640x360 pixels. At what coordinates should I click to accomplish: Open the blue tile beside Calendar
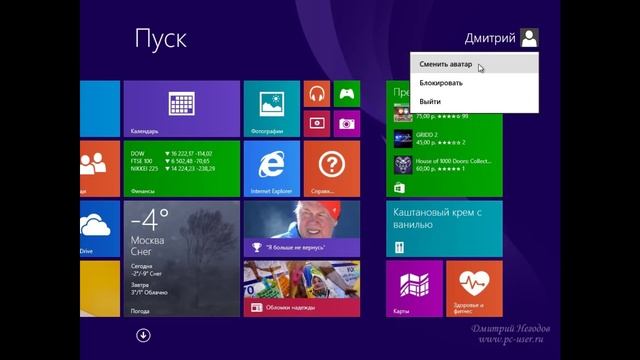pos(100,109)
